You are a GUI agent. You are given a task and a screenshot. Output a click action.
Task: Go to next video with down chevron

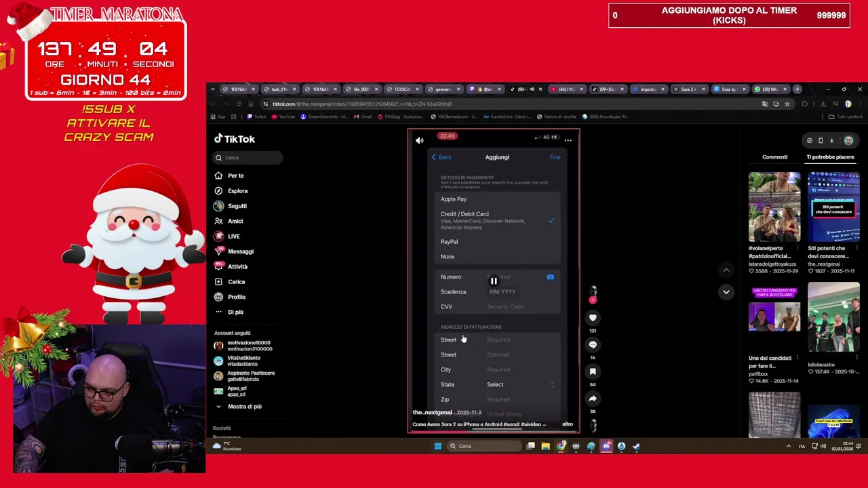tap(726, 292)
